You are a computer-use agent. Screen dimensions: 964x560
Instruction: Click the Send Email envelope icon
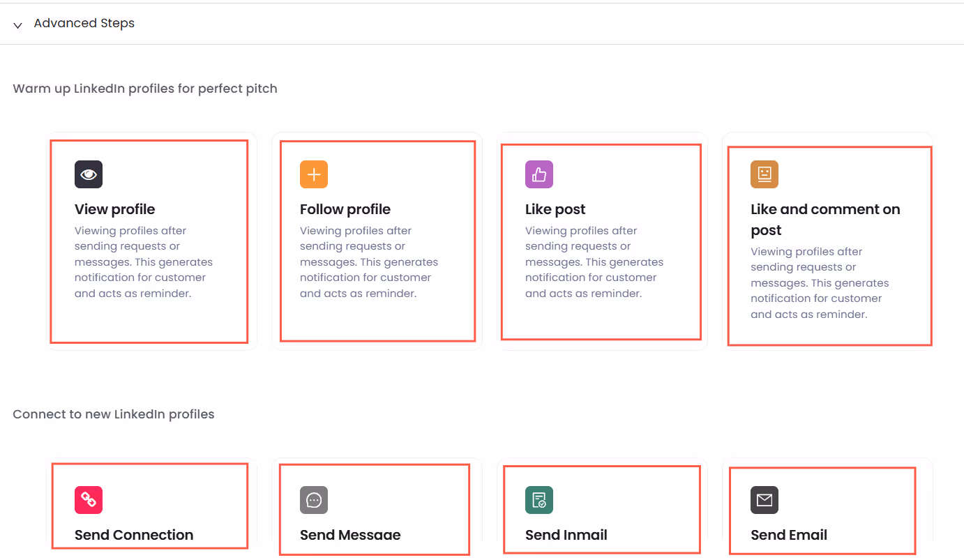pos(764,499)
